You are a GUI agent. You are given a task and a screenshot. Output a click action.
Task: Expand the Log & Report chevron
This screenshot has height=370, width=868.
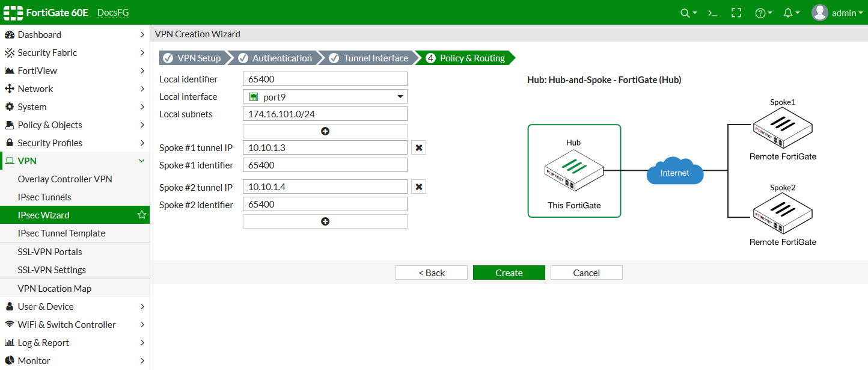pos(142,342)
